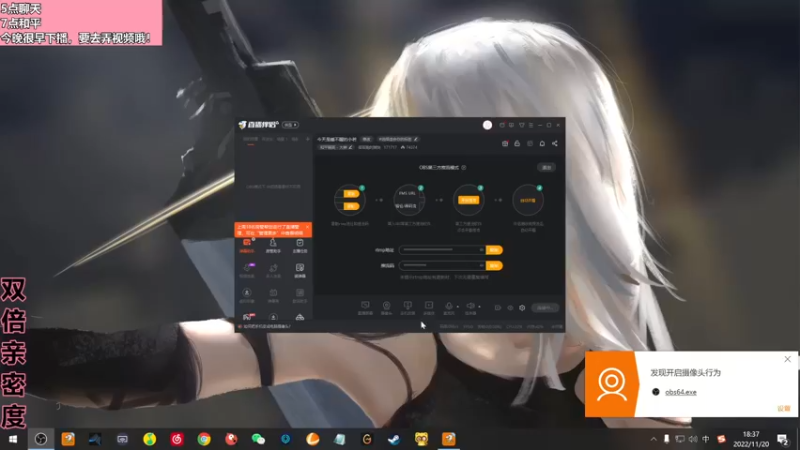Screen dimensions: 800x450
Task: Toggle the Chinese input mode indicator in the tray
Action: [x=706, y=439]
